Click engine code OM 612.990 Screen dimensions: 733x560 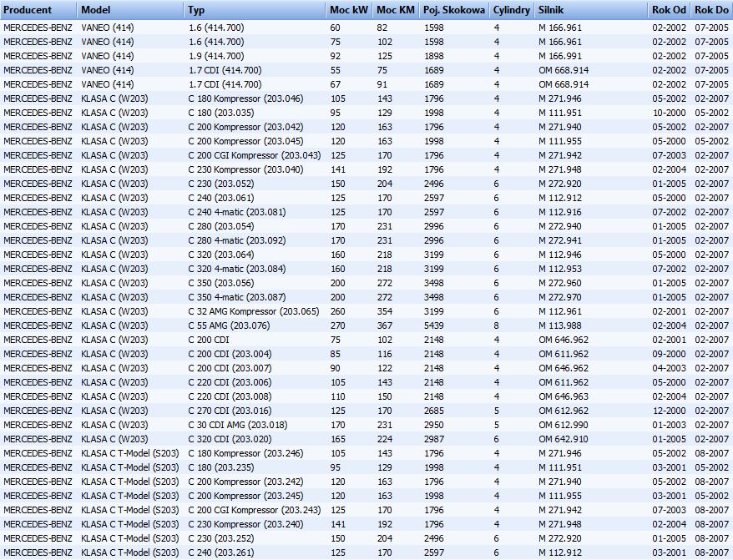564,425
